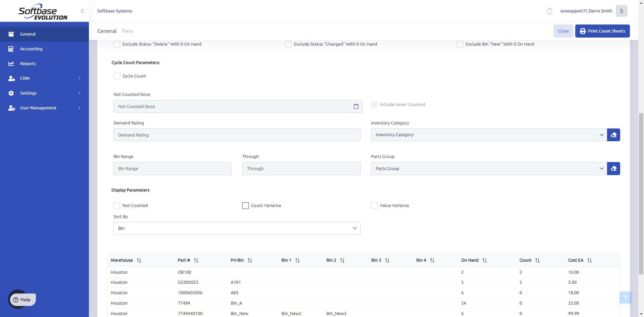Sort table by Pri-Bin column

click(x=250, y=260)
